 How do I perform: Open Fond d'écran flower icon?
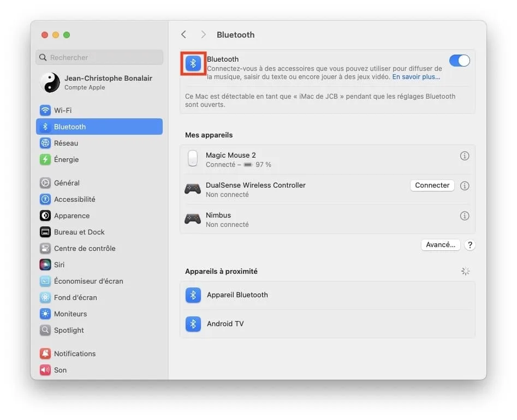pos(45,297)
